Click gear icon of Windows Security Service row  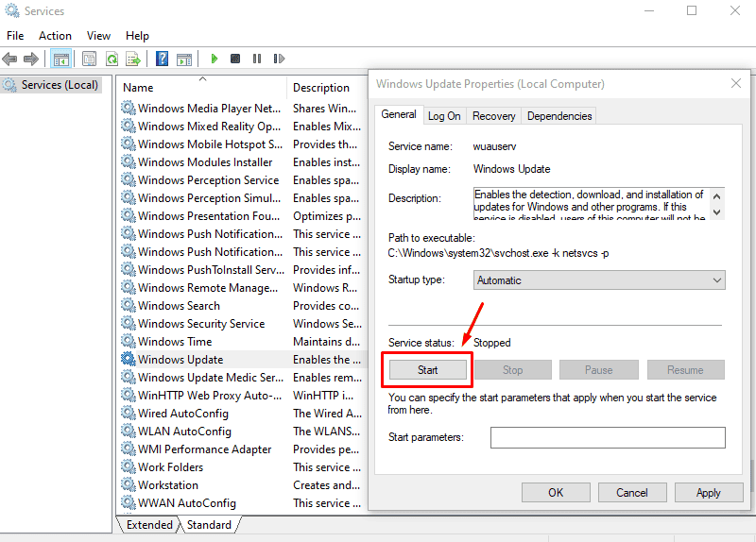pyautogui.click(x=129, y=323)
